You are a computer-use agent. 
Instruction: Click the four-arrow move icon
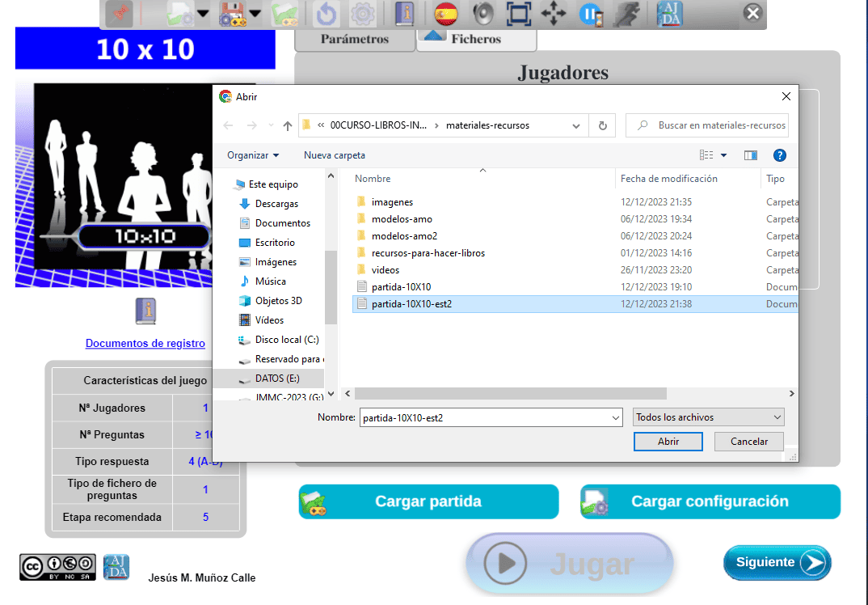point(554,14)
